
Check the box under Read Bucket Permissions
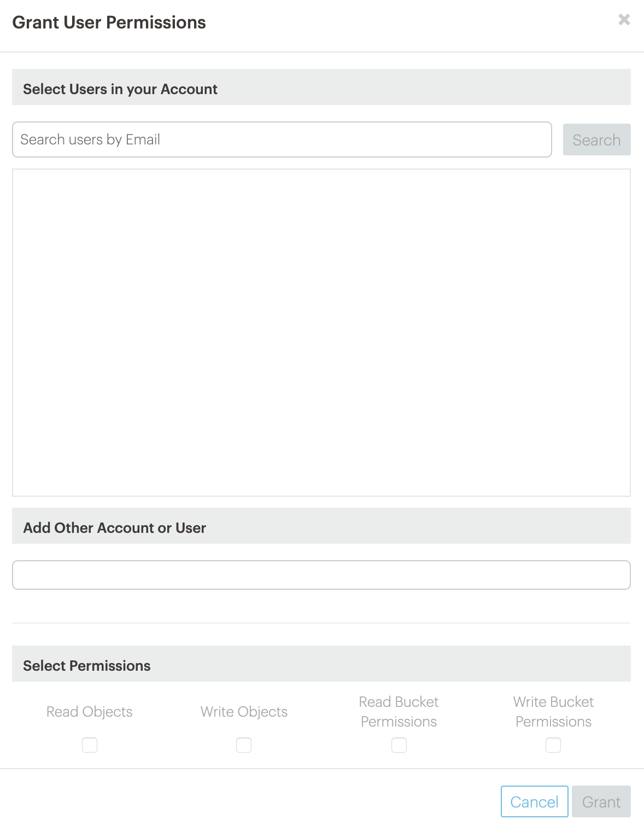(399, 745)
